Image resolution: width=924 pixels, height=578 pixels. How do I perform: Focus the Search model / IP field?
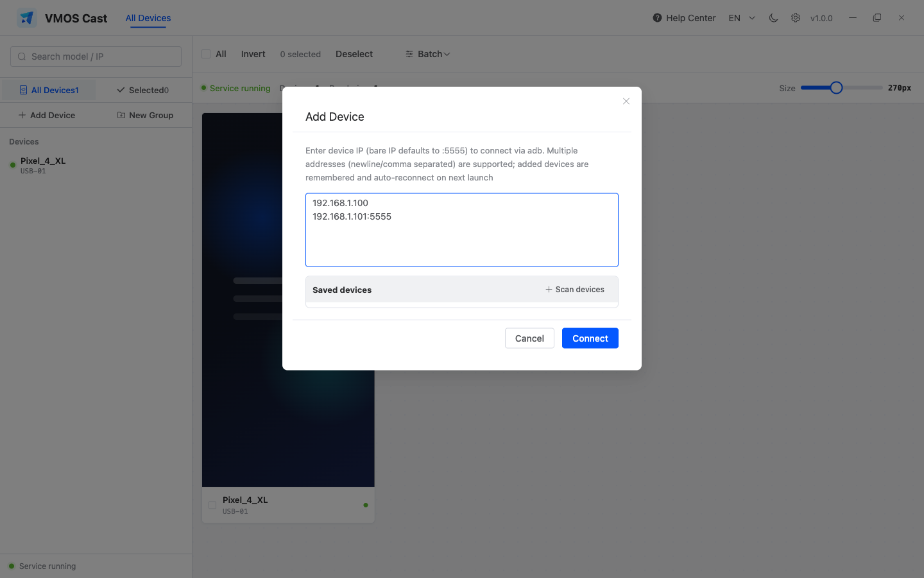(x=96, y=57)
